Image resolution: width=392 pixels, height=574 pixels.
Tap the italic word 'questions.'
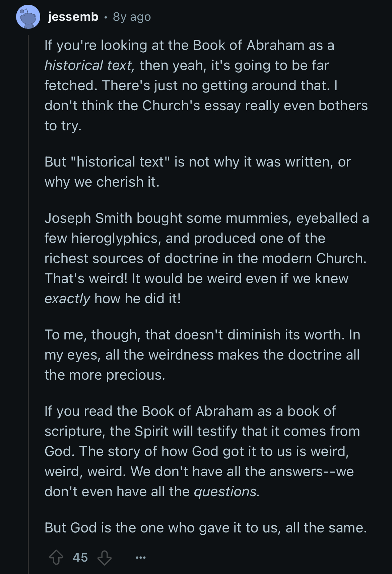point(227,492)
